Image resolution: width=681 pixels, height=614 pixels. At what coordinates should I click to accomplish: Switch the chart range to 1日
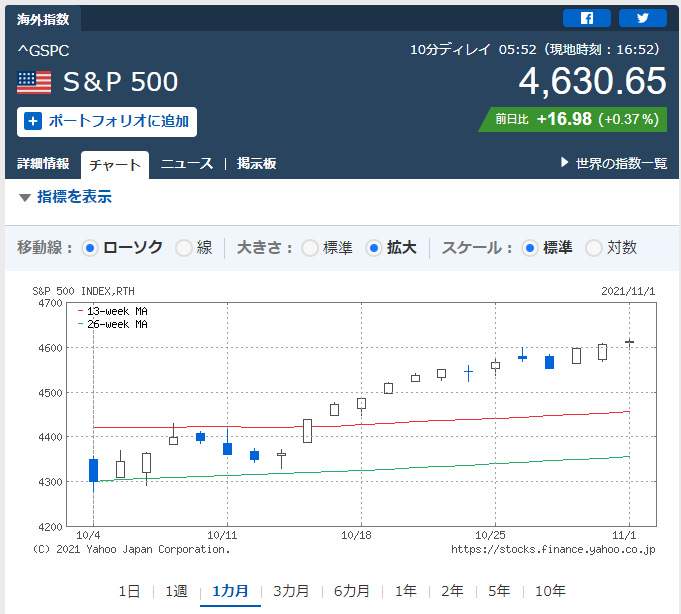tap(129, 591)
